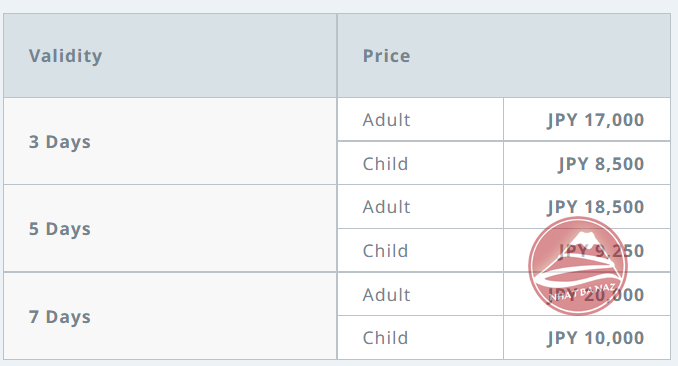The width and height of the screenshot is (678, 366).
Task: Click the JPY 9,250 price cell
Action: click(587, 250)
